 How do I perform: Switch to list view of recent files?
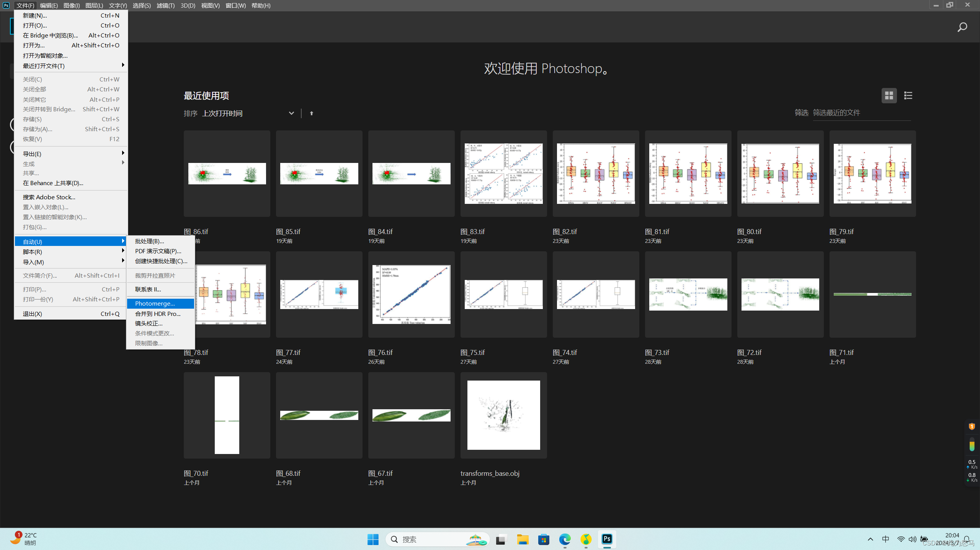click(908, 95)
